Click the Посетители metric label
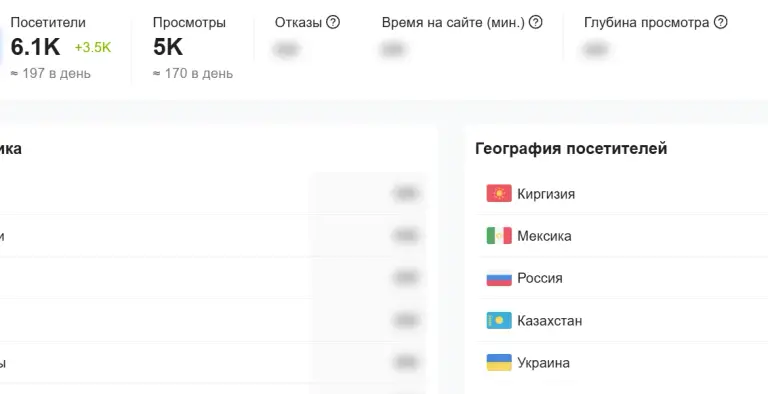The width and height of the screenshot is (768, 394). [48, 23]
